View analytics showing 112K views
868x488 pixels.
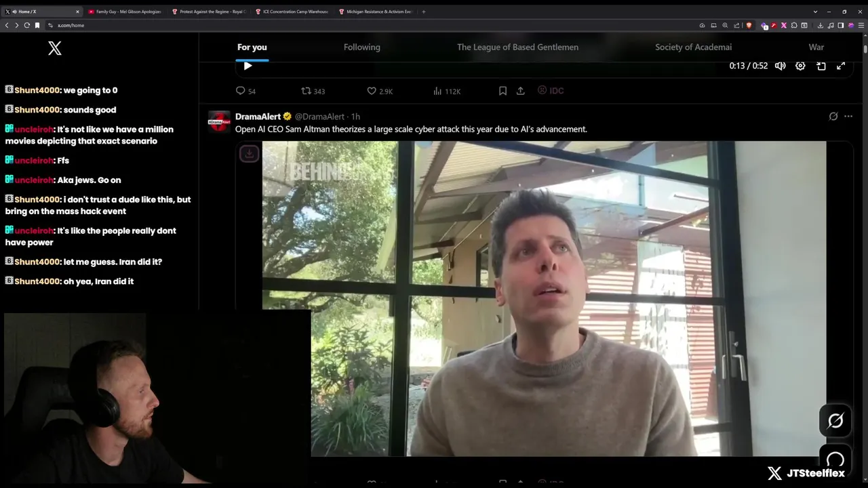click(x=447, y=91)
